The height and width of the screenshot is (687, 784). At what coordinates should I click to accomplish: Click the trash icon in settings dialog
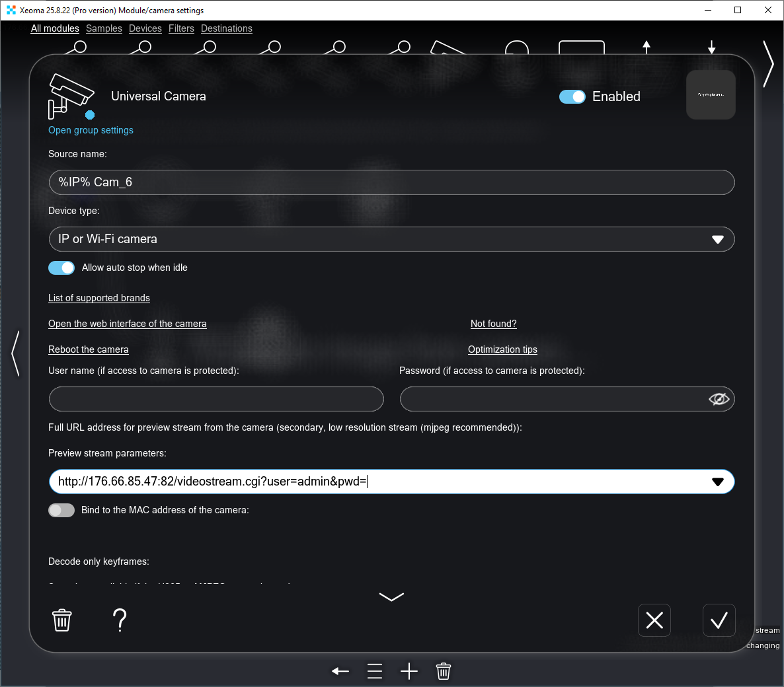pos(62,620)
